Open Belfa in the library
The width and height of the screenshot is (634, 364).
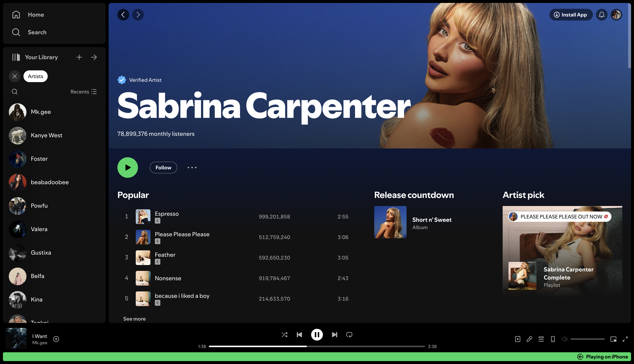point(54,276)
